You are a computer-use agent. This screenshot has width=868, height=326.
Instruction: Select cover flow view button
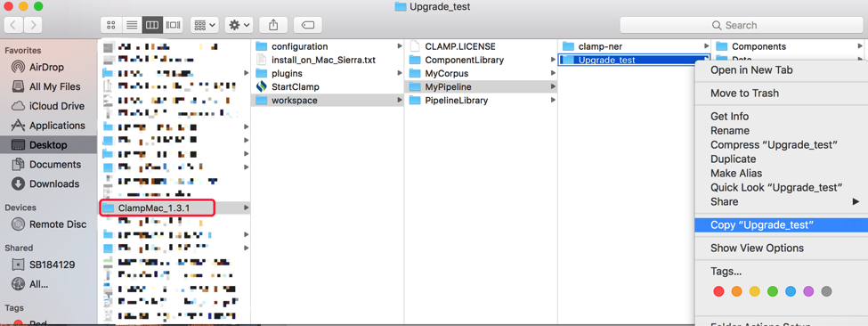coord(174,25)
